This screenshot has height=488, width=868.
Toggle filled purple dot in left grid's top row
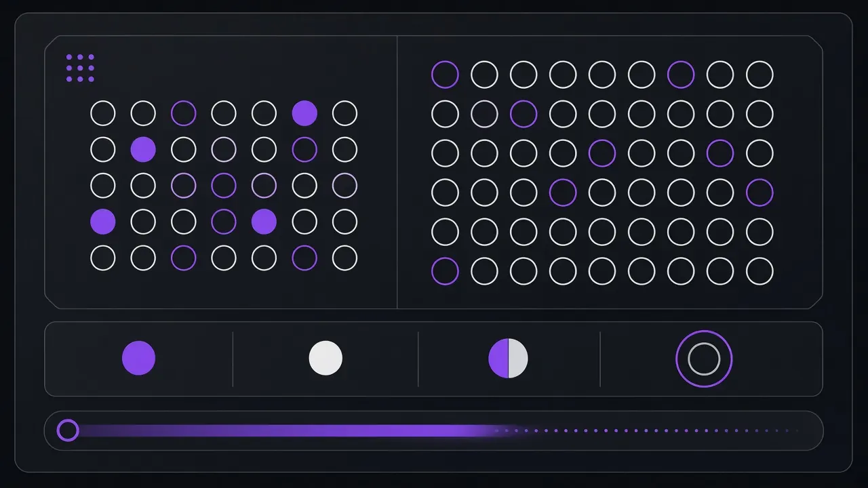pyautogui.click(x=304, y=113)
